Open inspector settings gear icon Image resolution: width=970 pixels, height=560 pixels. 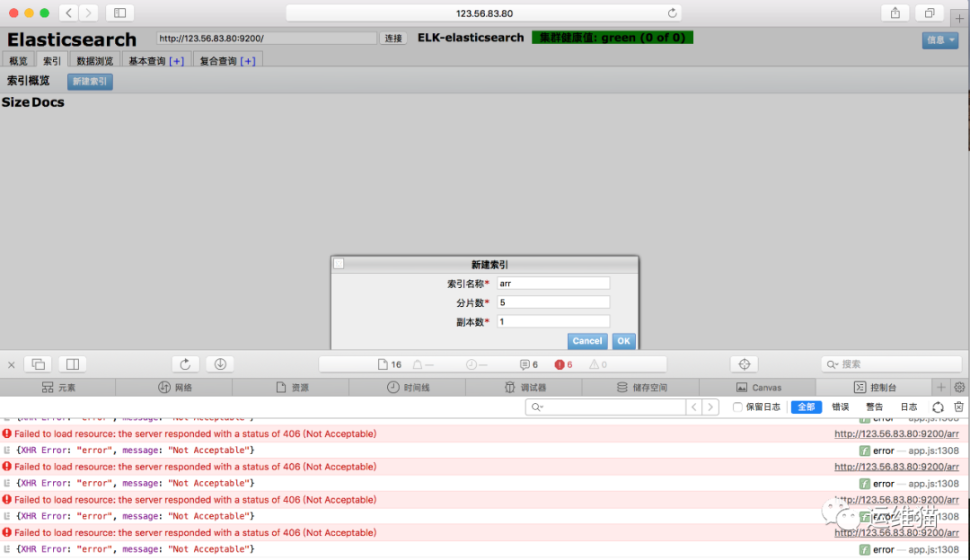point(959,388)
